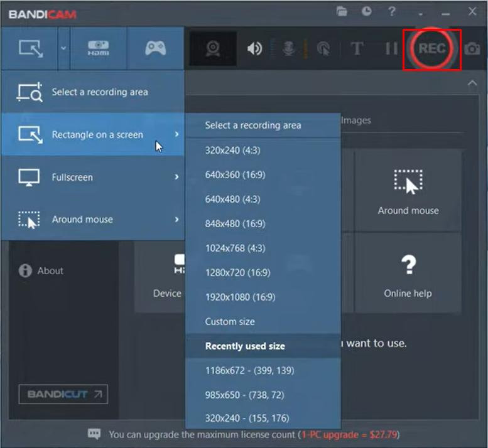This screenshot has width=488, height=448.
Task: Toggle mouse click effect icon
Action: [x=323, y=49]
